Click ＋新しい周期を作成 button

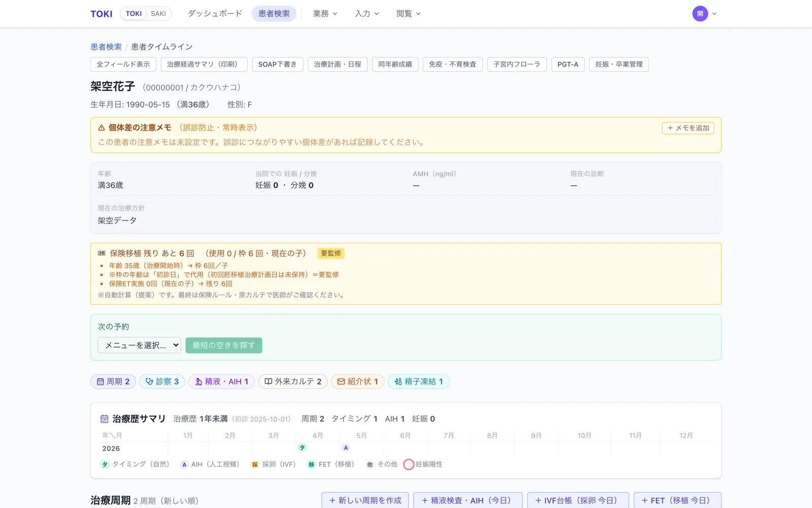pos(365,500)
